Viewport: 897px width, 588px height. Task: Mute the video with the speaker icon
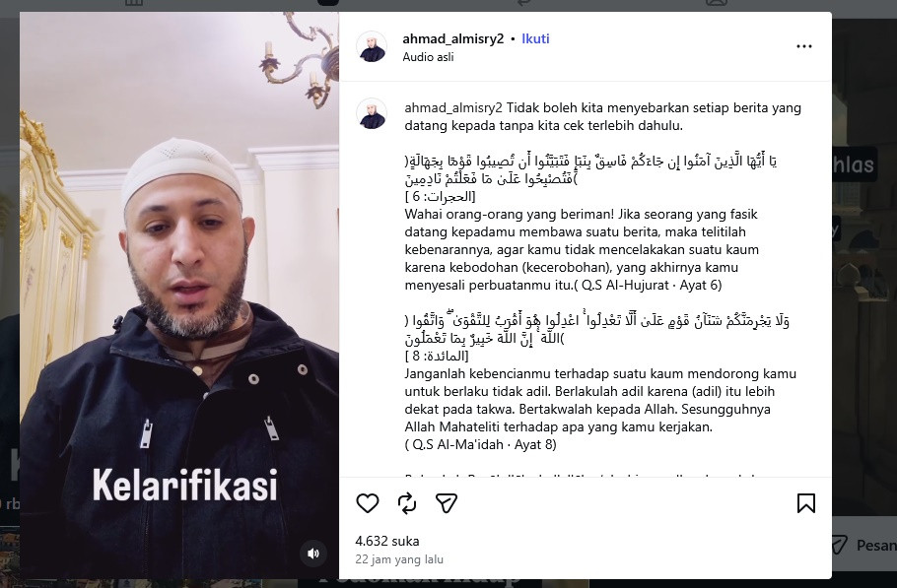click(x=313, y=554)
